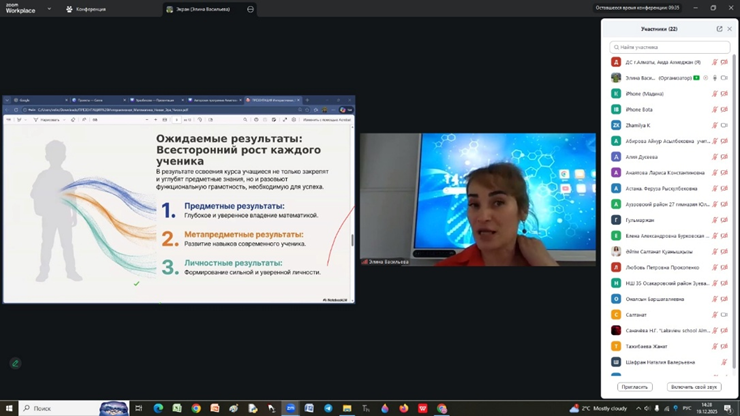Expand the Zoom Workplace dropdown arrow

(49, 9)
